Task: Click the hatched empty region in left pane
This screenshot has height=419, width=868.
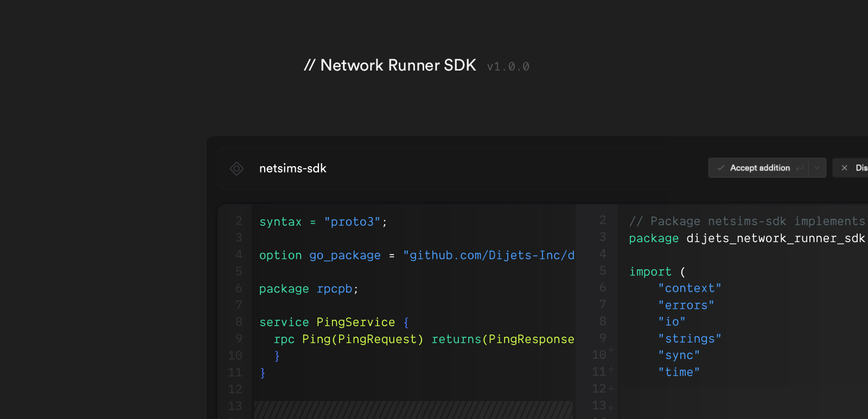Action: click(413, 409)
